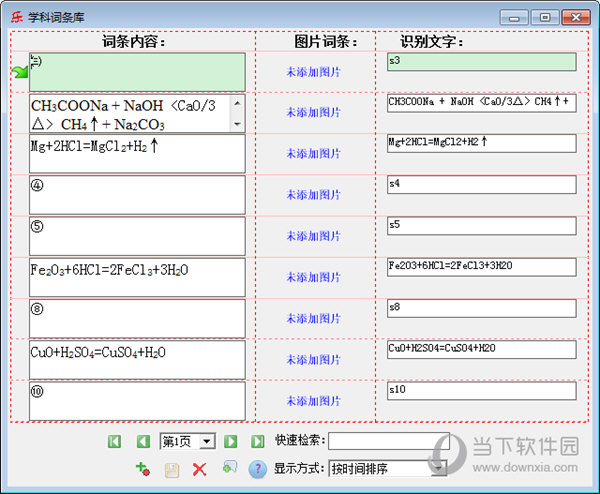Click the 快速检索 label

pos(300,440)
